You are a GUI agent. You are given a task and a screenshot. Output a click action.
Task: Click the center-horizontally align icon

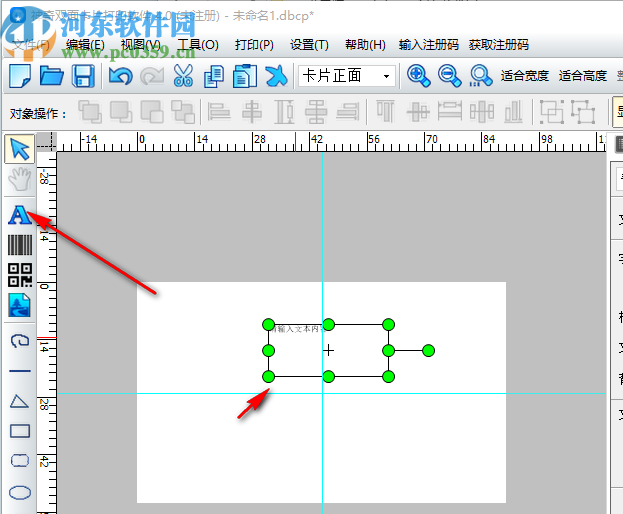[252, 112]
